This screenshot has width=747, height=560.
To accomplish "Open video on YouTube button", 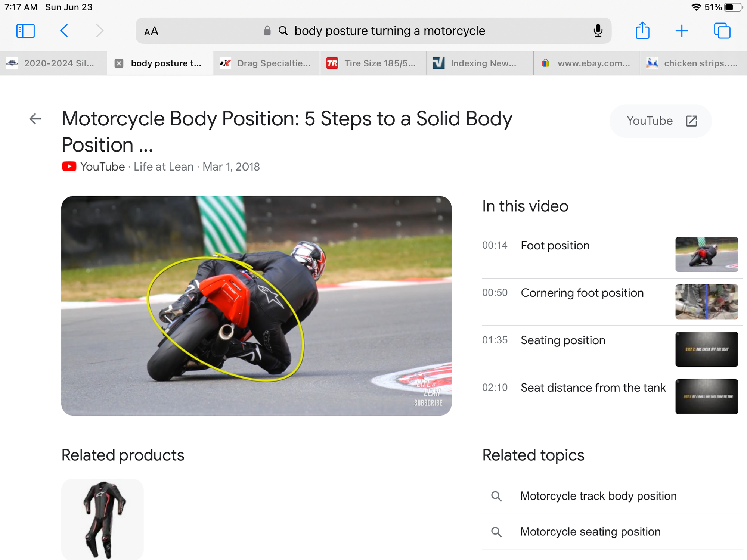I will tap(660, 121).
